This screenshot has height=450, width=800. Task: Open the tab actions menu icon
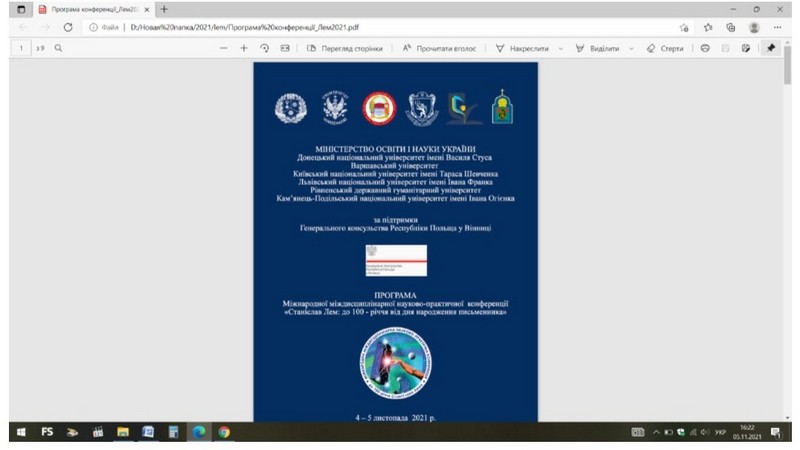(x=21, y=9)
